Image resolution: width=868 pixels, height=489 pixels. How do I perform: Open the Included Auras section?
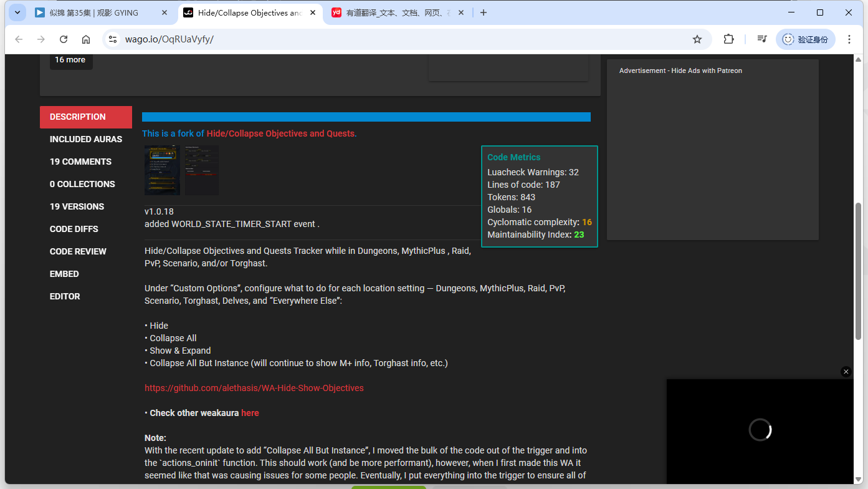point(86,139)
